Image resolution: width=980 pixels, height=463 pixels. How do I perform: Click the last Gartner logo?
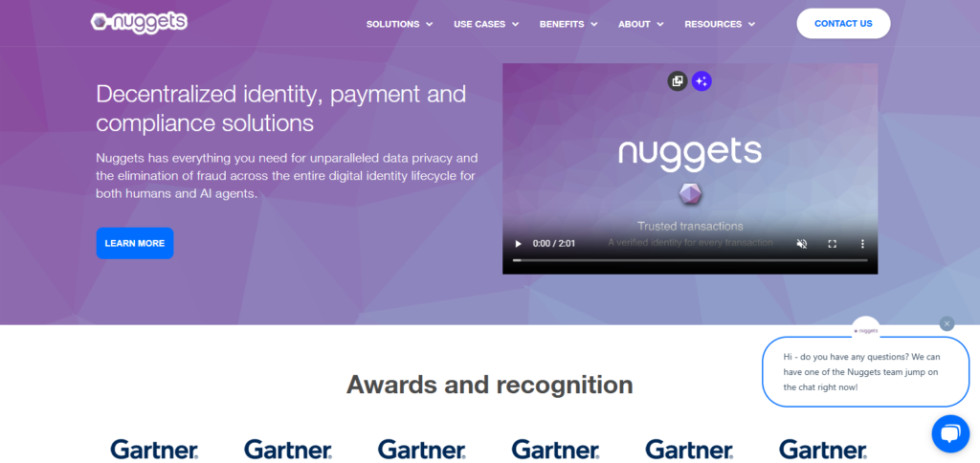822,450
